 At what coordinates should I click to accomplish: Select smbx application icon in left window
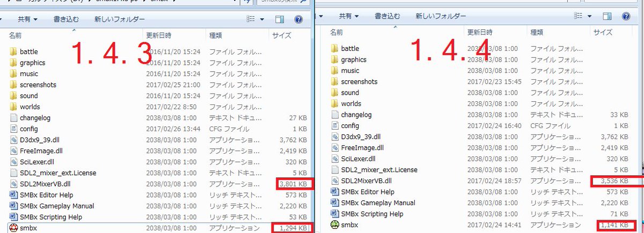click(13, 228)
